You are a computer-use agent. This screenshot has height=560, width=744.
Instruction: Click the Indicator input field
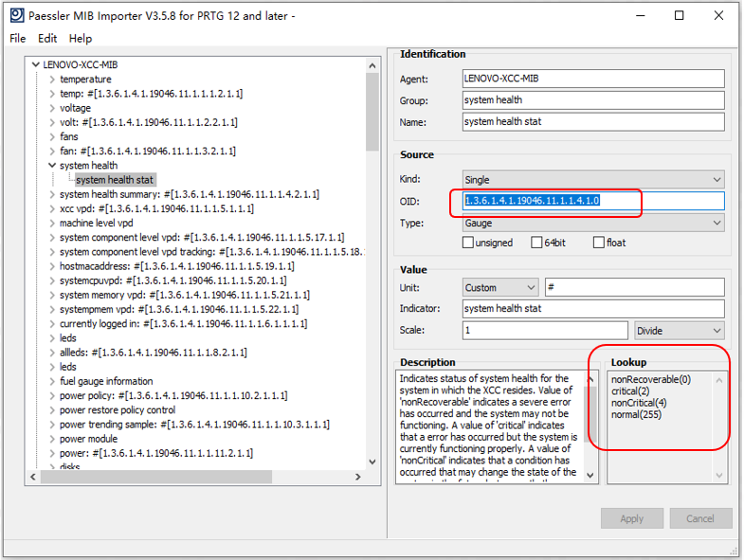tap(593, 309)
